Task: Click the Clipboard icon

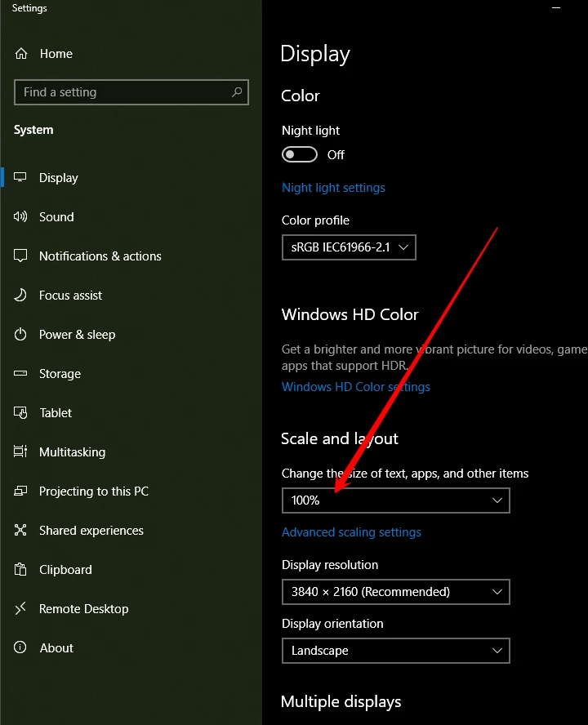Action: [x=20, y=569]
